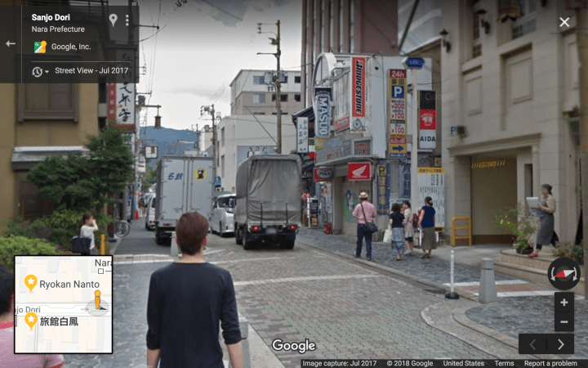Advance to next image with right chevron
The height and width of the screenshot is (368, 588).
560,344
